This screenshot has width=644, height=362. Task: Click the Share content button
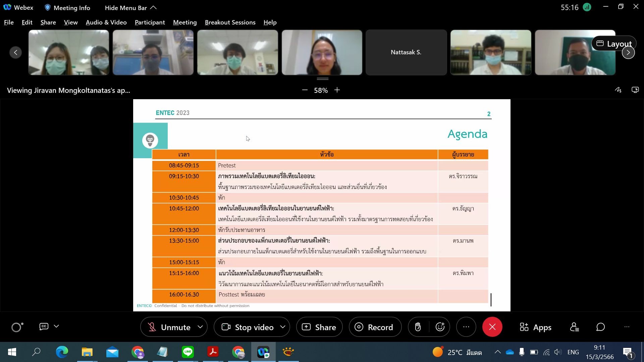coord(319,327)
